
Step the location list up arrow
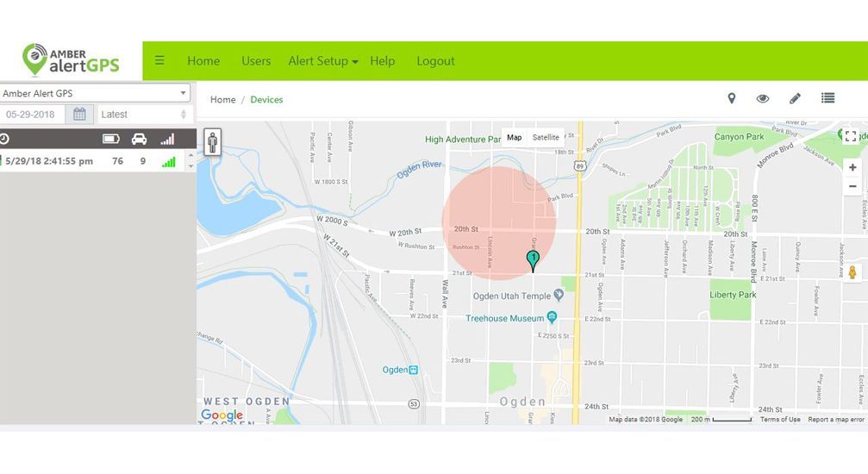[x=191, y=156]
